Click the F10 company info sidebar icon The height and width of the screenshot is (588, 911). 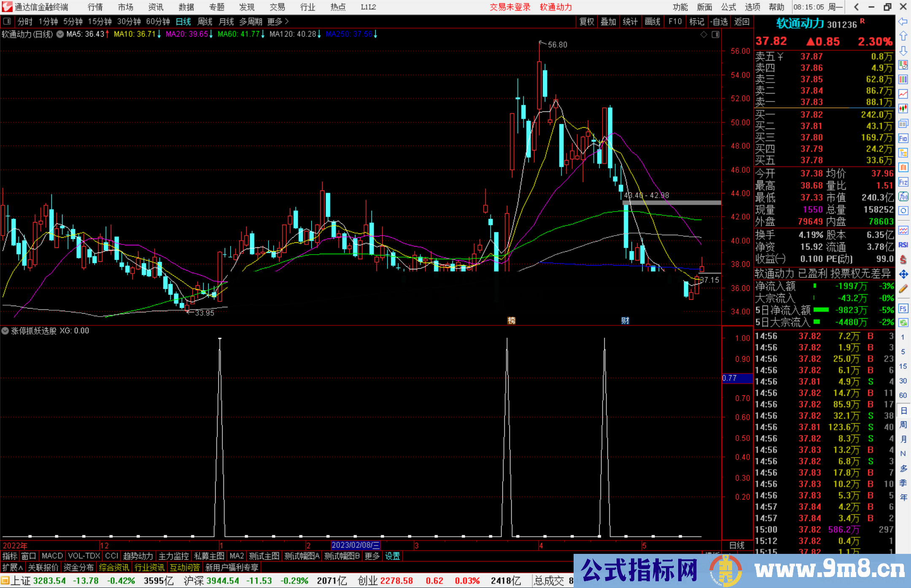903,138
